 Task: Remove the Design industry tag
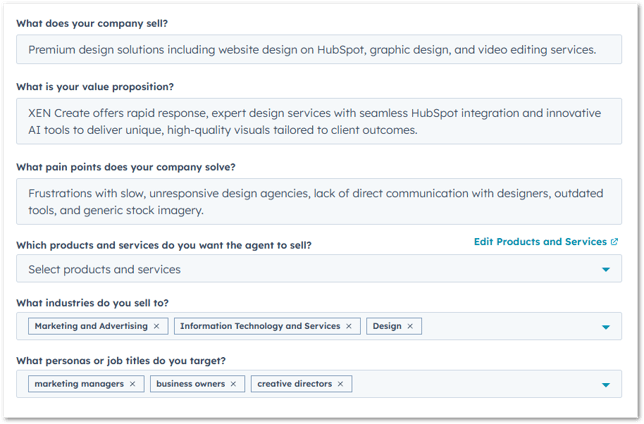[410, 326]
